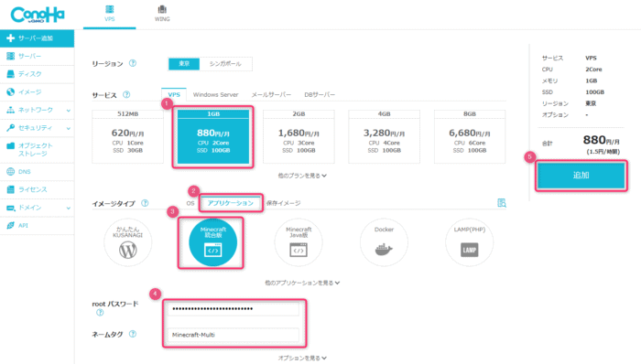This screenshot has width=641, height=364.
Task: Click the 追加 button
Action: coord(581,176)
